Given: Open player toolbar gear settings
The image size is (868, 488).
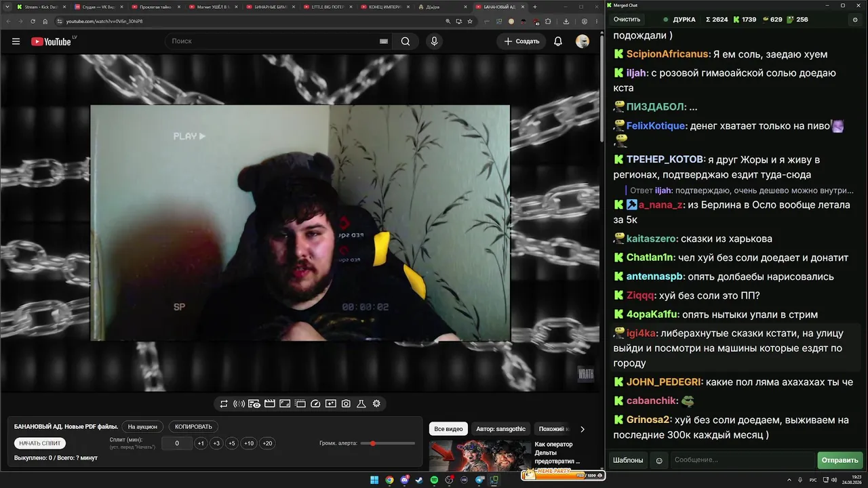Looking at the screenshot, I should 376,404.
